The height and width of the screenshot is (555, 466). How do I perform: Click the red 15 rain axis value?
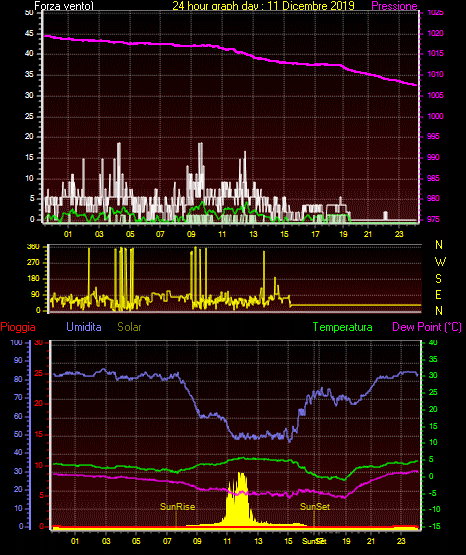39,434
